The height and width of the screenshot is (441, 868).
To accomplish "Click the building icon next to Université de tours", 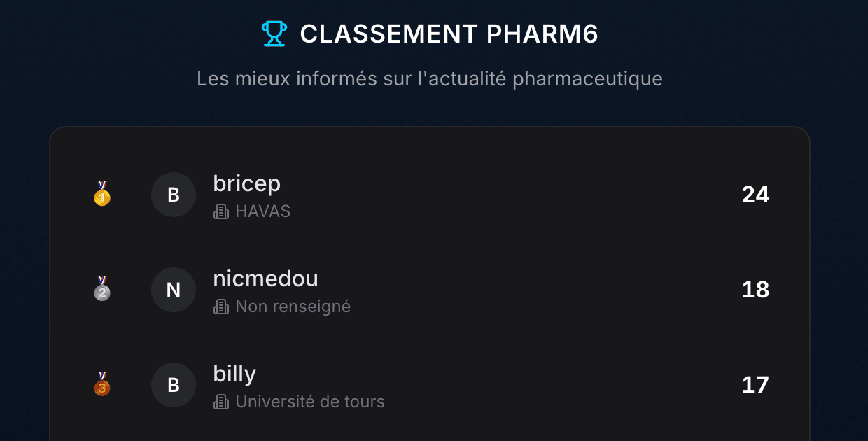I will (x=221, y=402).
